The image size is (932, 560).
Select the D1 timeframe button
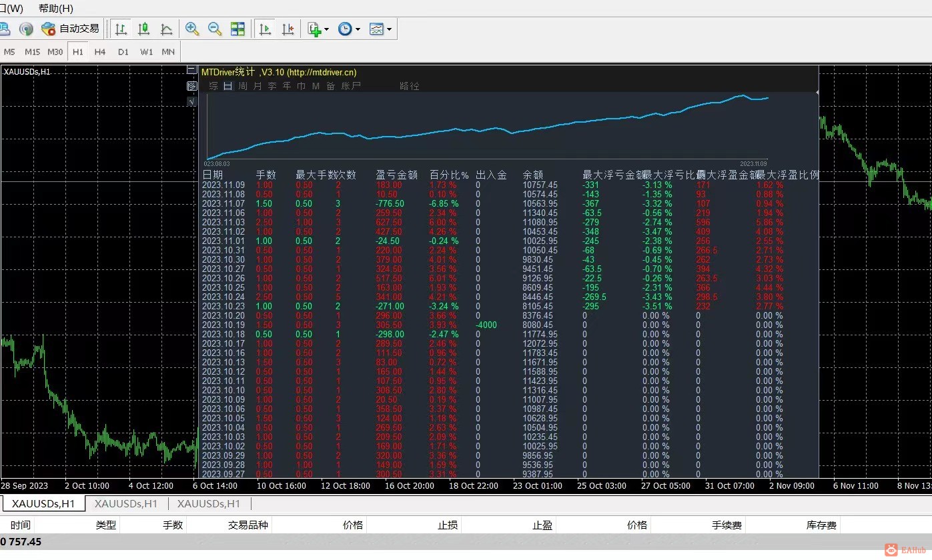(x=123, y=51)
